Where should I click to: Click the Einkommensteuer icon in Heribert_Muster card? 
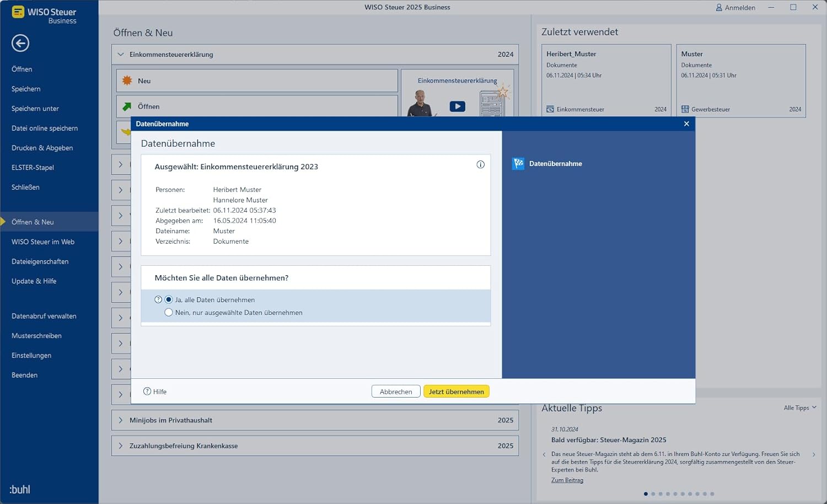550,109
